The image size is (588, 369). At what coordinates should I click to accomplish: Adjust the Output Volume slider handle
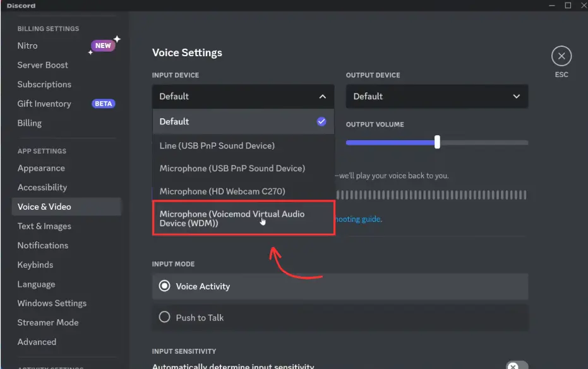pyautogui.click(x=437, y=143)
